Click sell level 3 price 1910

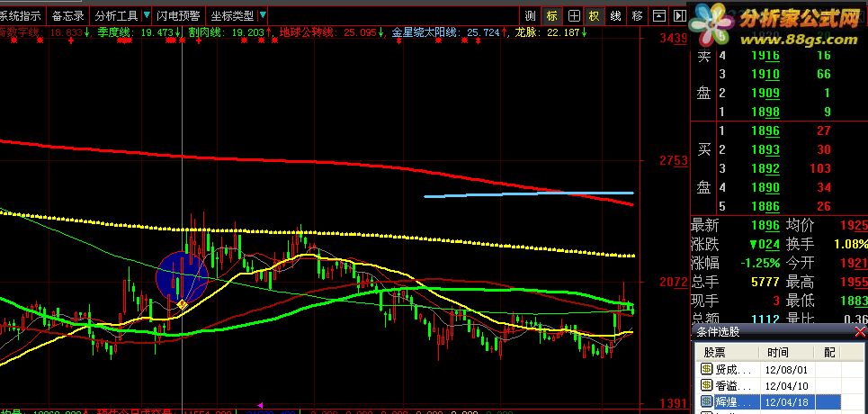[765, 75]
